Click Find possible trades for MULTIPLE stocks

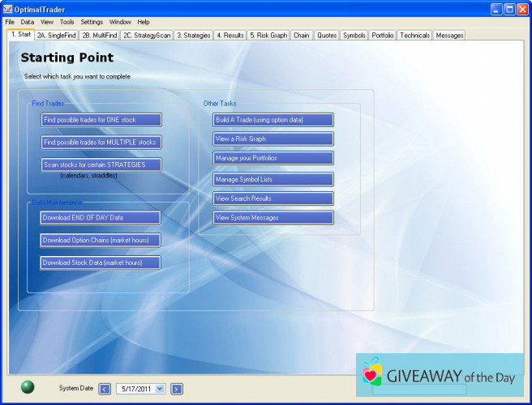pos(101,143)
